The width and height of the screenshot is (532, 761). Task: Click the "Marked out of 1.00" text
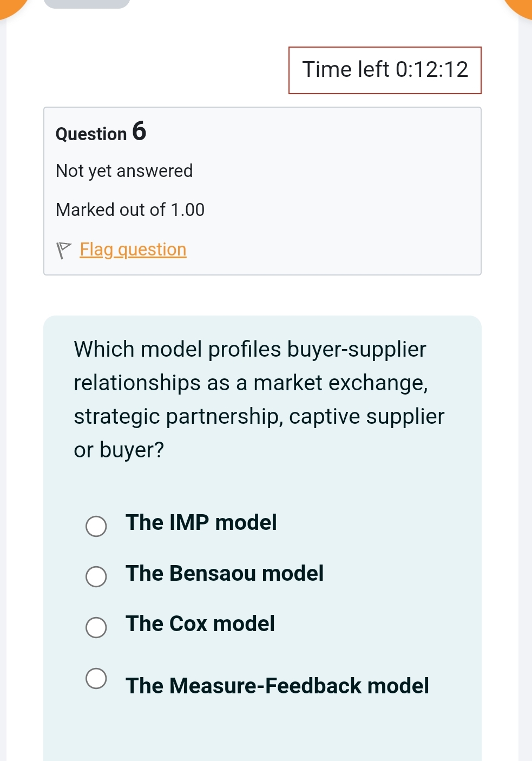[x=130, y=210]
